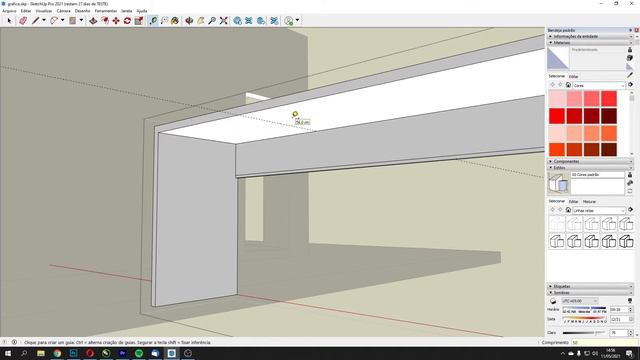Pick the Rotate tool
Screen dimensions: 640x360
click(127, 20)
